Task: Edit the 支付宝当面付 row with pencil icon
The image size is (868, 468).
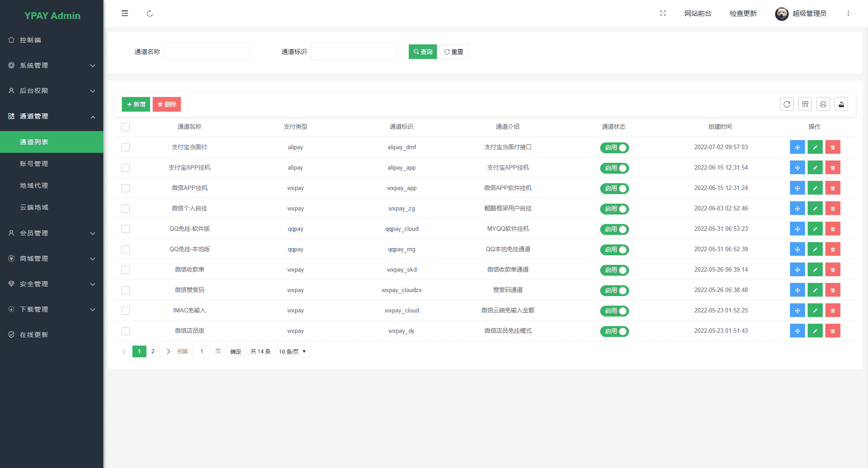Action: 815,147
